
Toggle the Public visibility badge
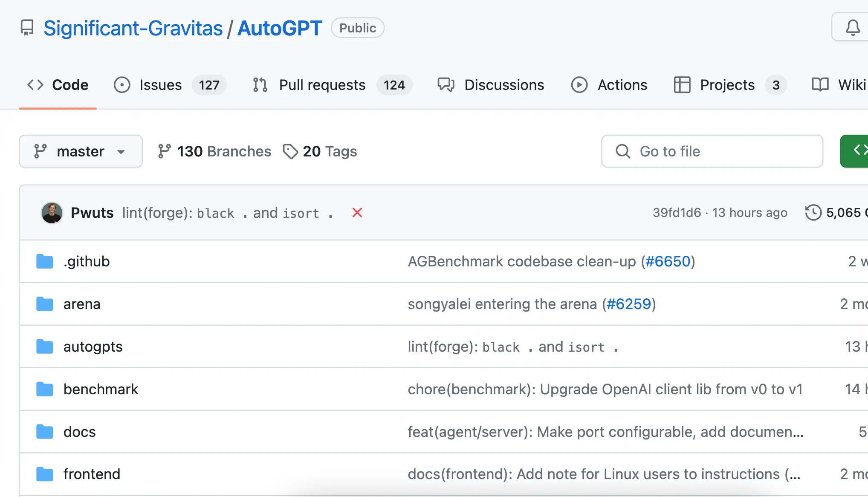point(358,27)
